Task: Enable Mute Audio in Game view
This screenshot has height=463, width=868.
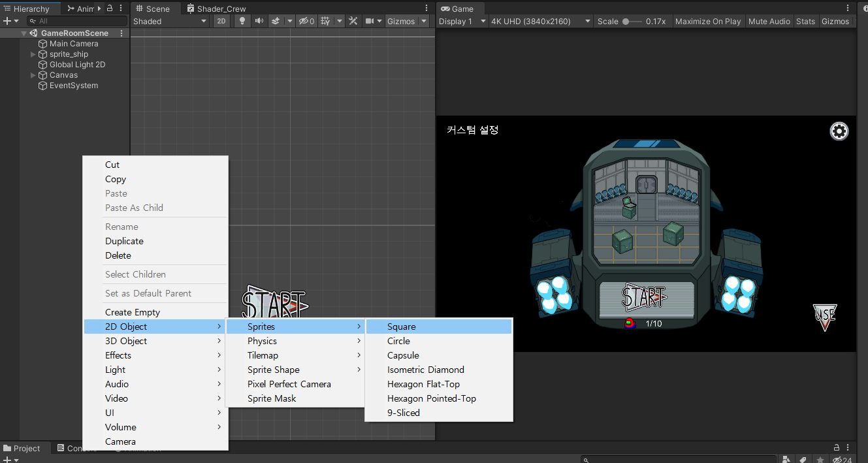Action: pos(769,21)
